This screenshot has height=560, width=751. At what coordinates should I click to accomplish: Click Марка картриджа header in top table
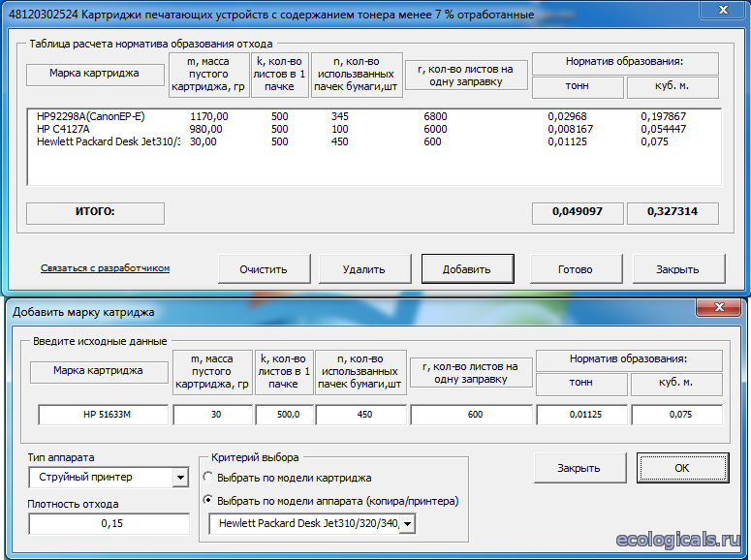tap(95, 75)
